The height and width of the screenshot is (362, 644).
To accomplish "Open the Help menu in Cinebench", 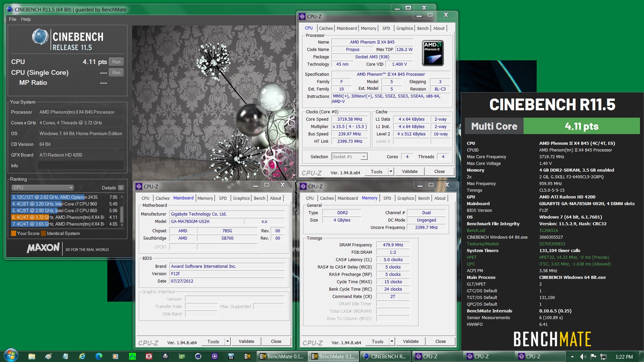I will 26,19.
